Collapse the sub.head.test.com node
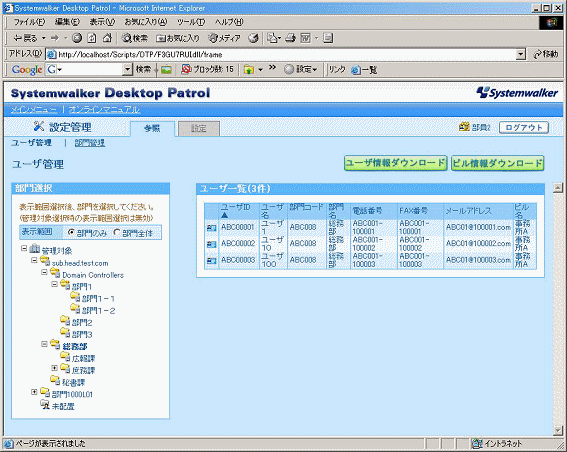The image size is (567, 452). 34,260
